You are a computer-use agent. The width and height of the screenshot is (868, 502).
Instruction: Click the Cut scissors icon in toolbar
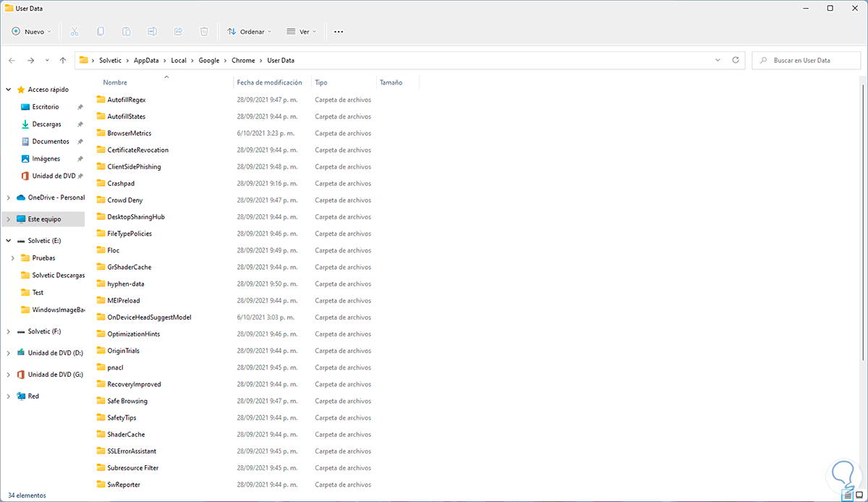74,32
